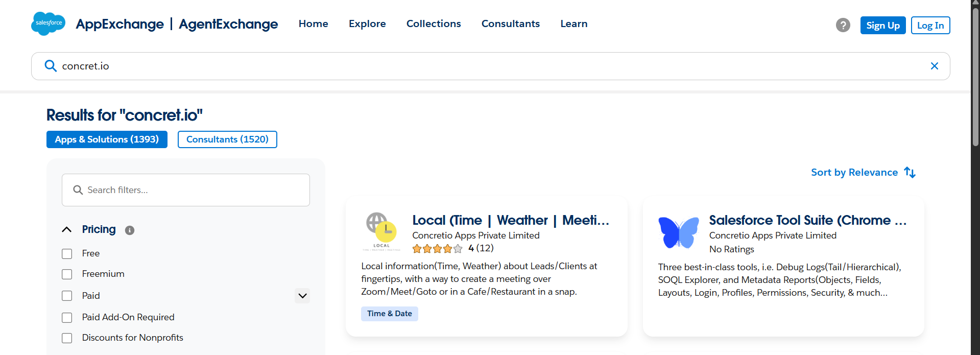The image size is (980, 355).
Task: Open the Salesforce Tool Suite (Chrome listing
Action: pos(807,220)
